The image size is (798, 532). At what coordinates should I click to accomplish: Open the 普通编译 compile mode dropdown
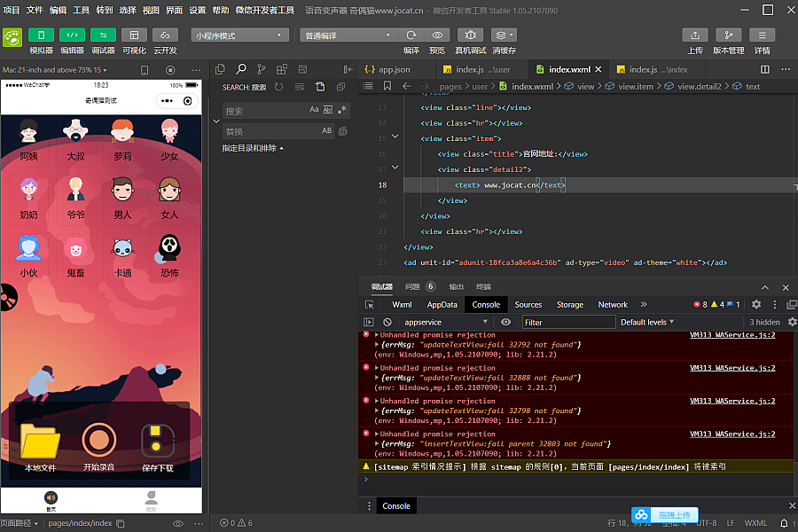(348, 35)
